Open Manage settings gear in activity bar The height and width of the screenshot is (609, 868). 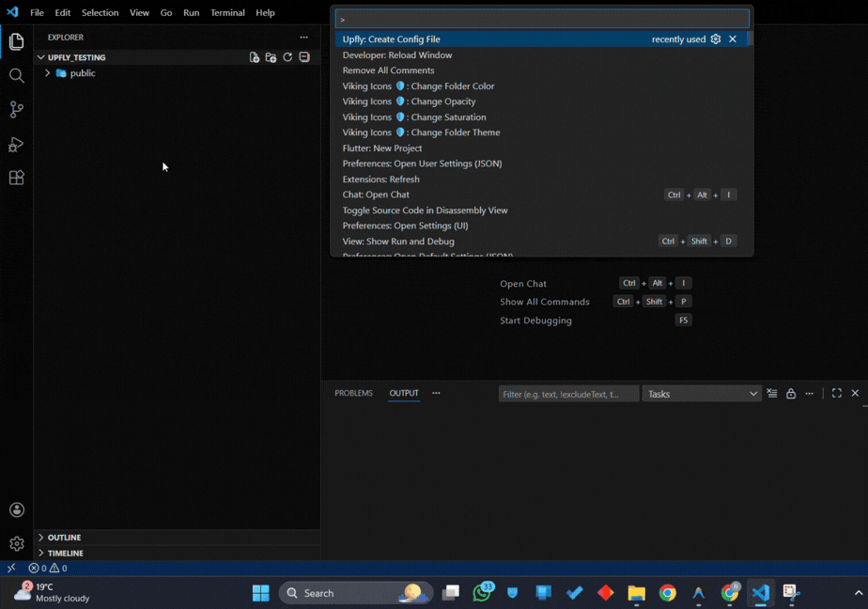tap(16, 543)
